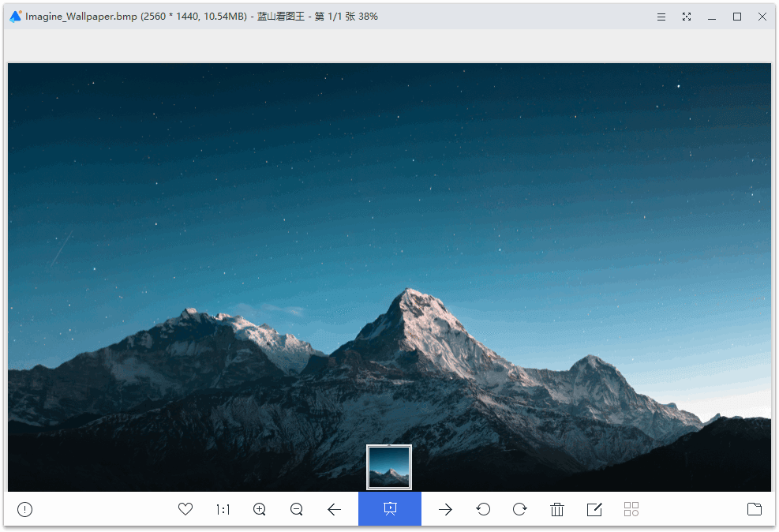
Task: Go to the next image
Action: pyautogui.click(x=446, y=510)
